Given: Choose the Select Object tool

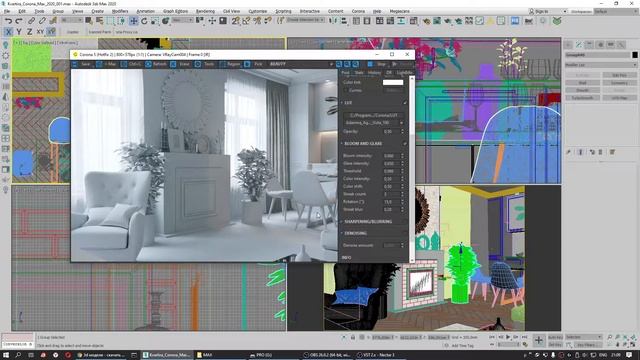Looking at the screenshot, I should (89, 21).
